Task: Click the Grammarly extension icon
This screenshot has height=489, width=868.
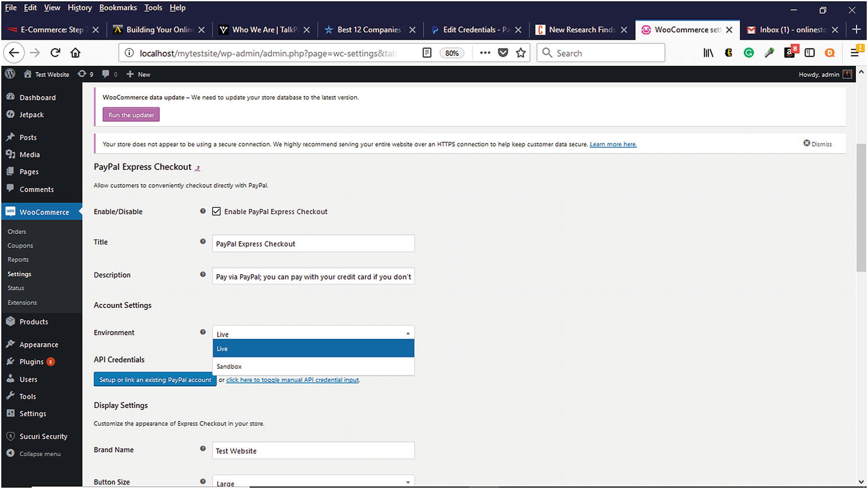Action: [x=749, y=53]
